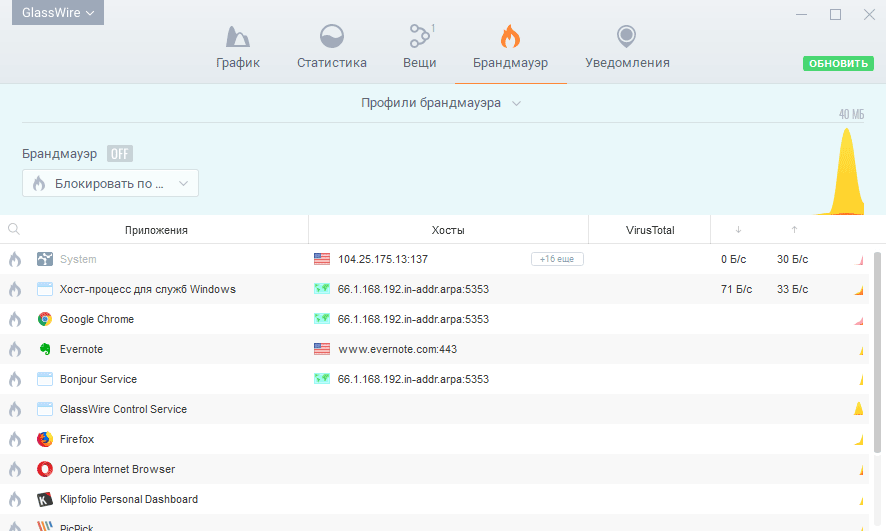Open the Блокировать по... mode dropdown
Screen dimensions: 886x531
click(x=110, y=184)
